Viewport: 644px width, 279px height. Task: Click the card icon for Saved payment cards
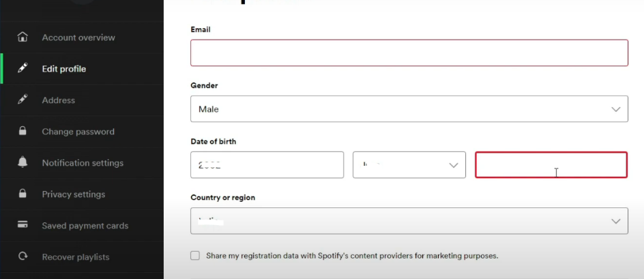coord(23,224)
